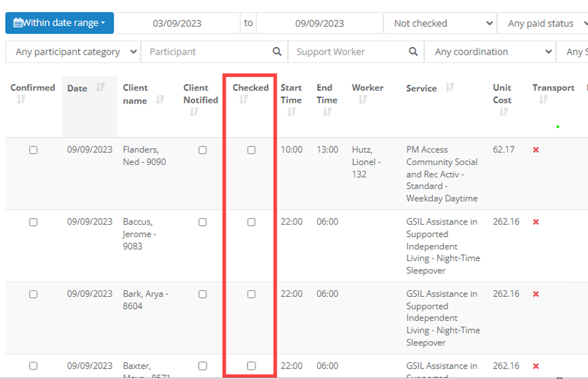Tick Confirmed checkbox for Bark, Arya
This screenshot has width=588, height=379.
33,294
